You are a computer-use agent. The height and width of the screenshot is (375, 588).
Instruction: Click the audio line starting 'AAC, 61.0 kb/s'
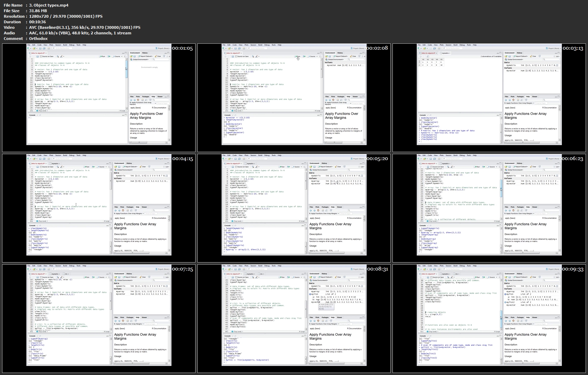click(x=80, y=33)
